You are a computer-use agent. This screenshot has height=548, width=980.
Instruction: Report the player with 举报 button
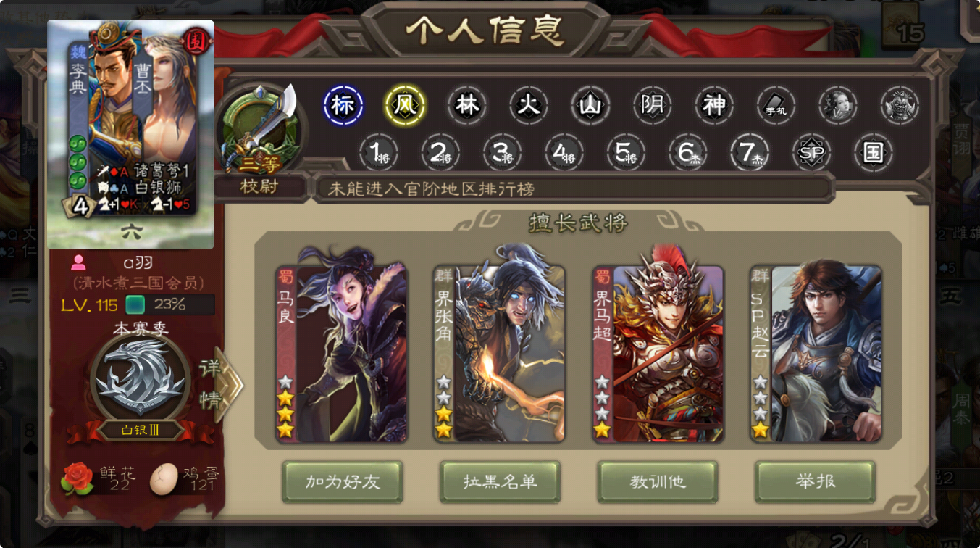click(815, 482)
